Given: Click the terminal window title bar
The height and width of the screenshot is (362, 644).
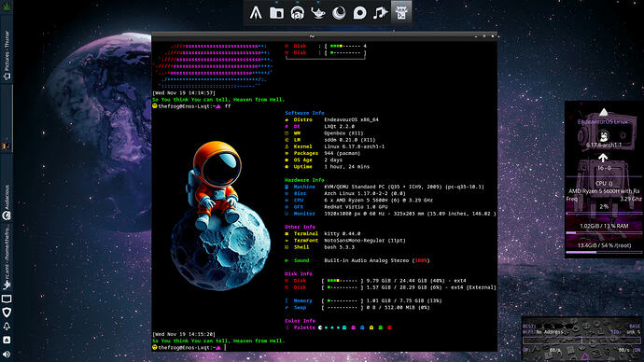Looking at the screenshot, I should click(324, 36).
